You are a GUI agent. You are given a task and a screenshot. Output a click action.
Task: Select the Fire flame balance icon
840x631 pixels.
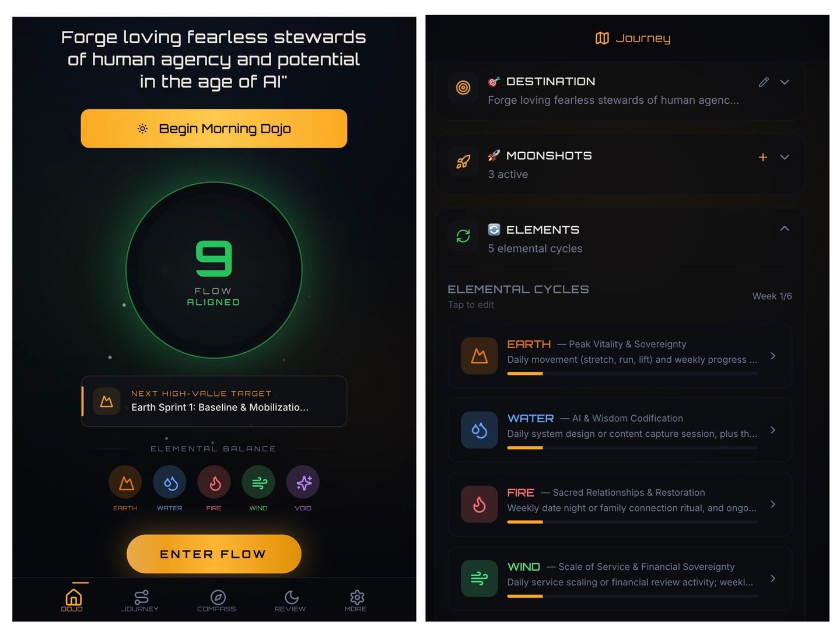pos(214,482)
